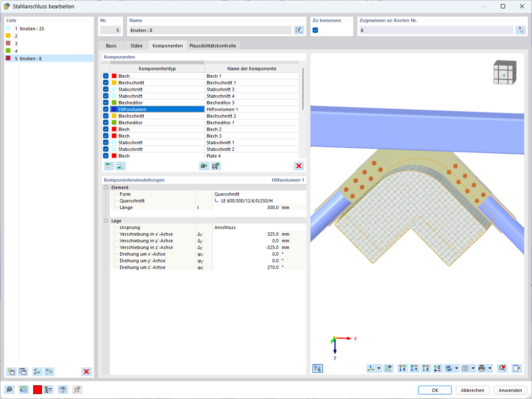This screenshot has width=532, height=399.
Task: Click the save component to library icon
Action: (x=216, y=166)
